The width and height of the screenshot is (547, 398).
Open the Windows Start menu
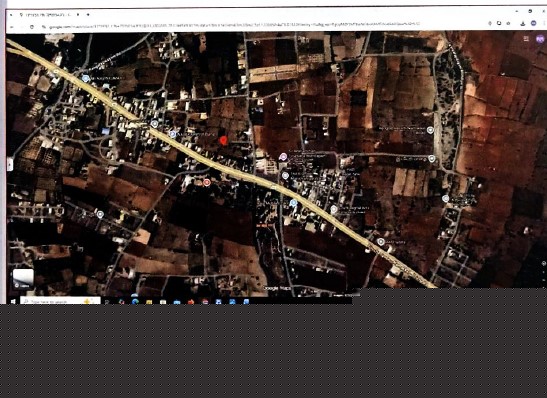[x=13, y=301]
